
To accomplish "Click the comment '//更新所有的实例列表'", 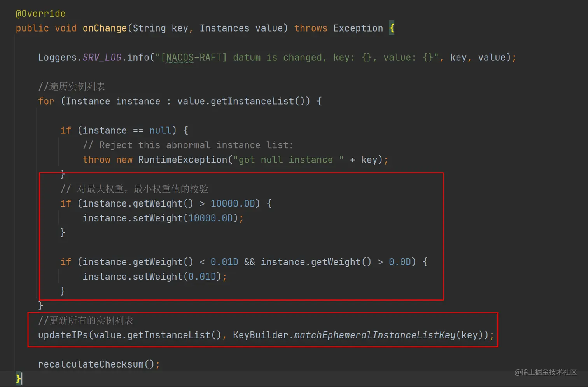I will (x=86, y=320).
